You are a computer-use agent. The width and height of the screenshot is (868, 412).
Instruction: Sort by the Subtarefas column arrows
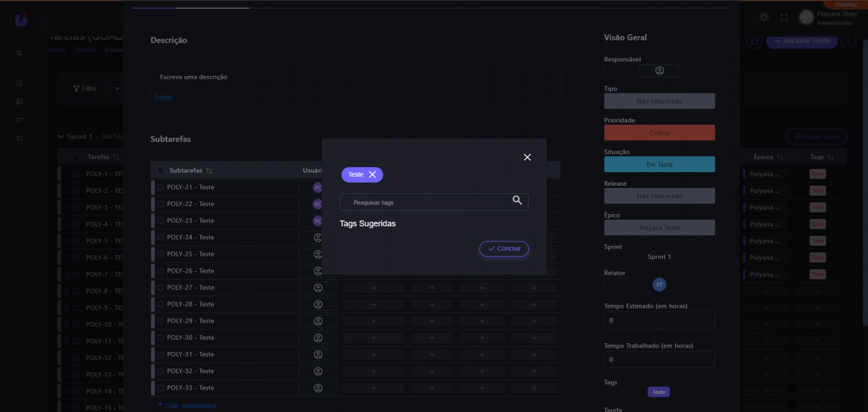209,171
